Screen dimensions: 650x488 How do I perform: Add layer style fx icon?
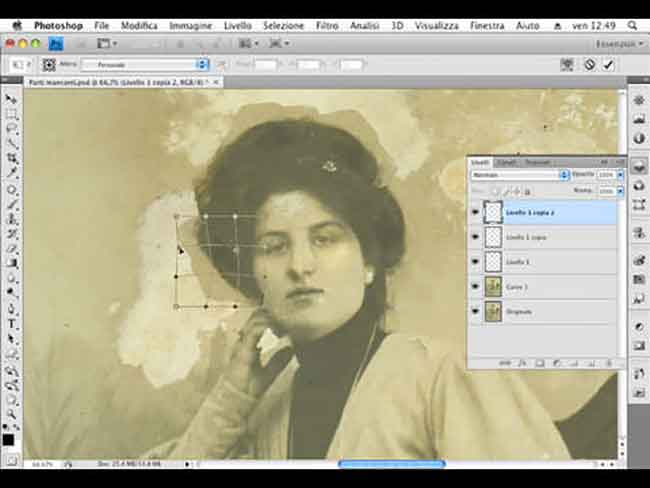tap(522, 364)
